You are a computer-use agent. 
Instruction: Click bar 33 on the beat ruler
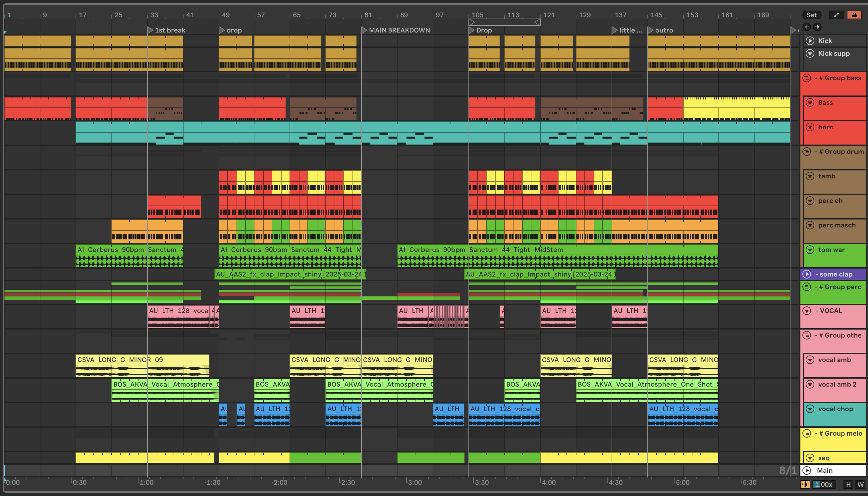point(154,15)
